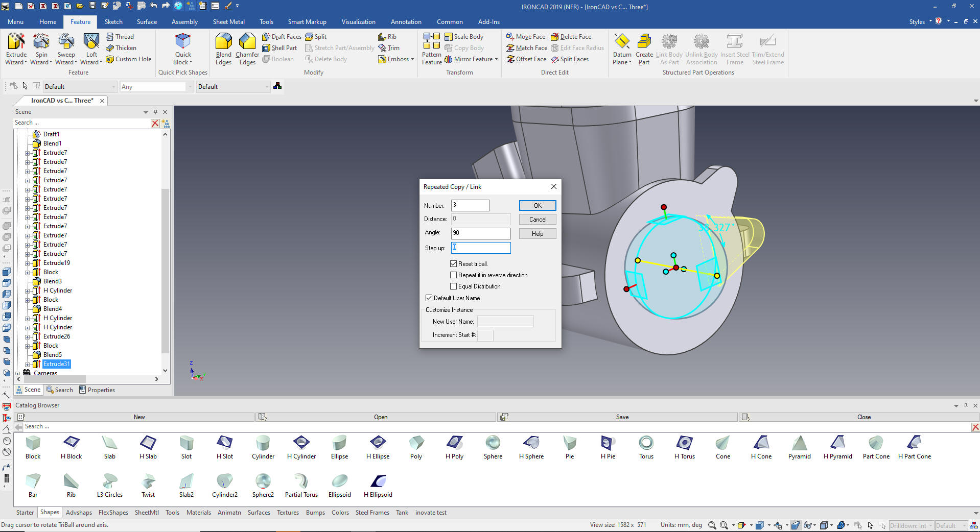Click Cancel in the Repeated Copy dialog
Viewport: 980px width, 532px height.
pyautogui.click(x=538, y=220)
